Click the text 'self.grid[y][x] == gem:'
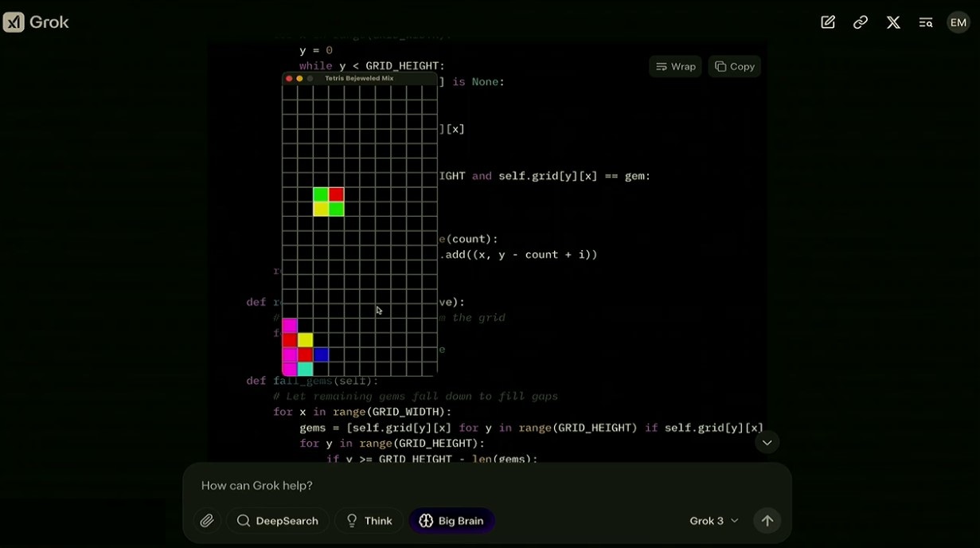Screen dimensions: 980x548 pyautogui.click(x=575, y=176)
